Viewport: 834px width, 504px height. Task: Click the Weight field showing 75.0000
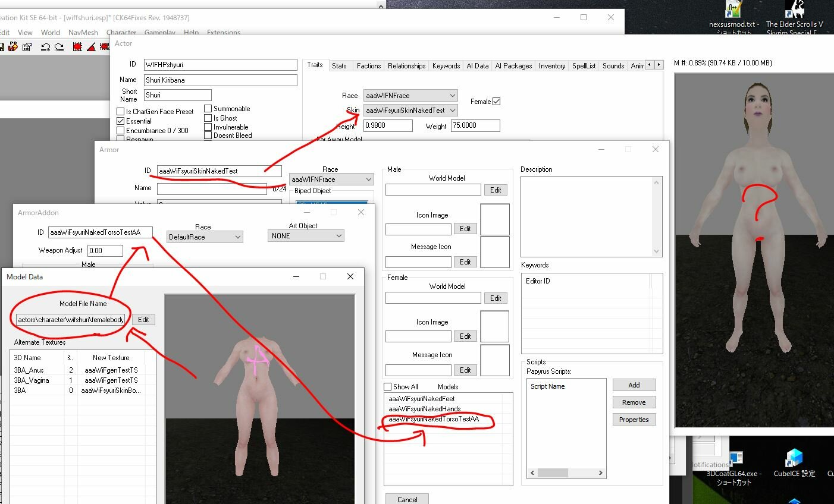[x=475, y=125]
